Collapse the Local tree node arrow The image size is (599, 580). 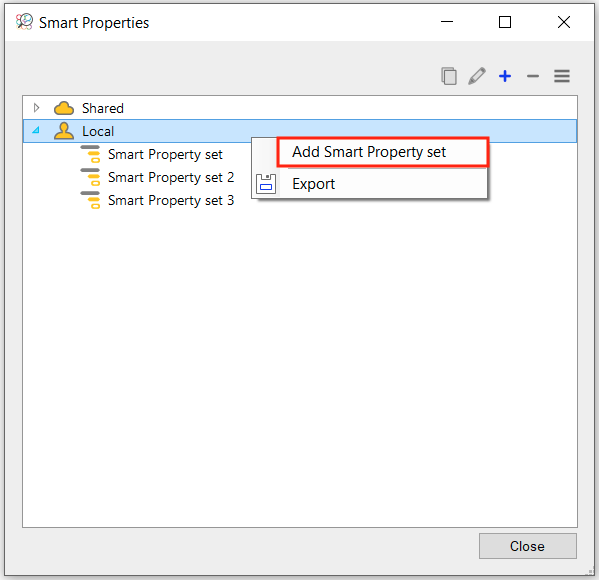[x=36, y=130]
